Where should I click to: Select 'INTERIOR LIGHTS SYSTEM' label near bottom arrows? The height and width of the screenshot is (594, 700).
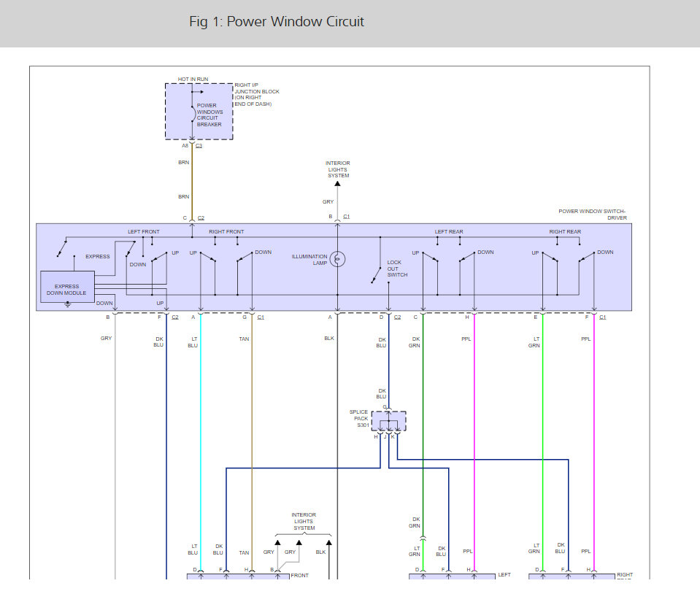pyautogui.click(x=304, y=521)
